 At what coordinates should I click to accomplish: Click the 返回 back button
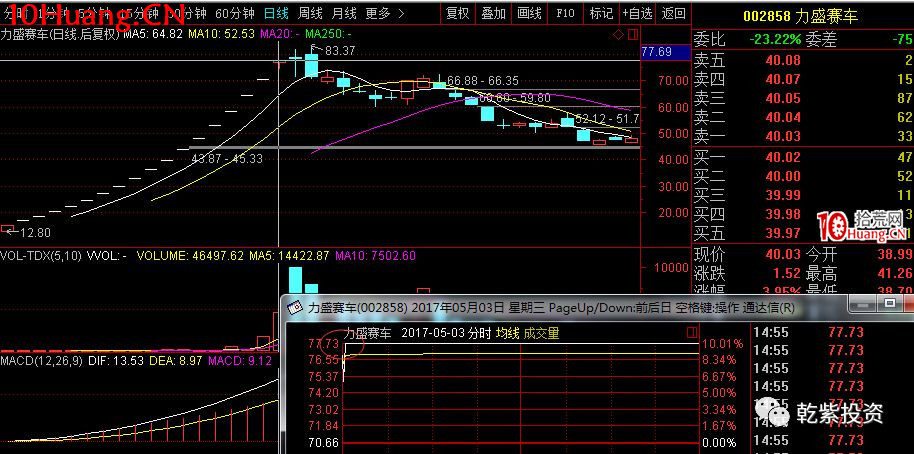click(x=673, y=13)
